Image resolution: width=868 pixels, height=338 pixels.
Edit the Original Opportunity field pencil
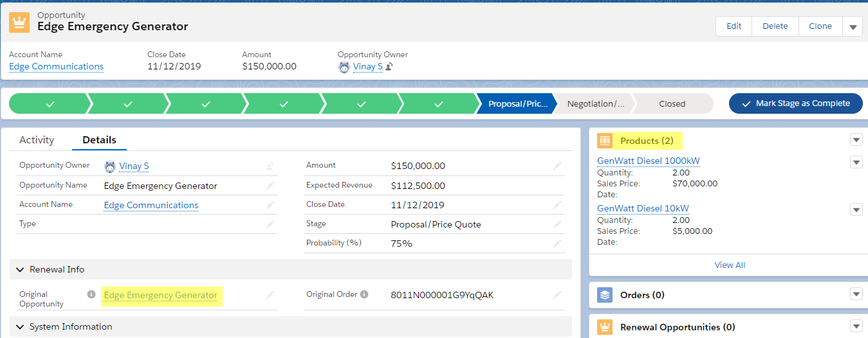270,295
